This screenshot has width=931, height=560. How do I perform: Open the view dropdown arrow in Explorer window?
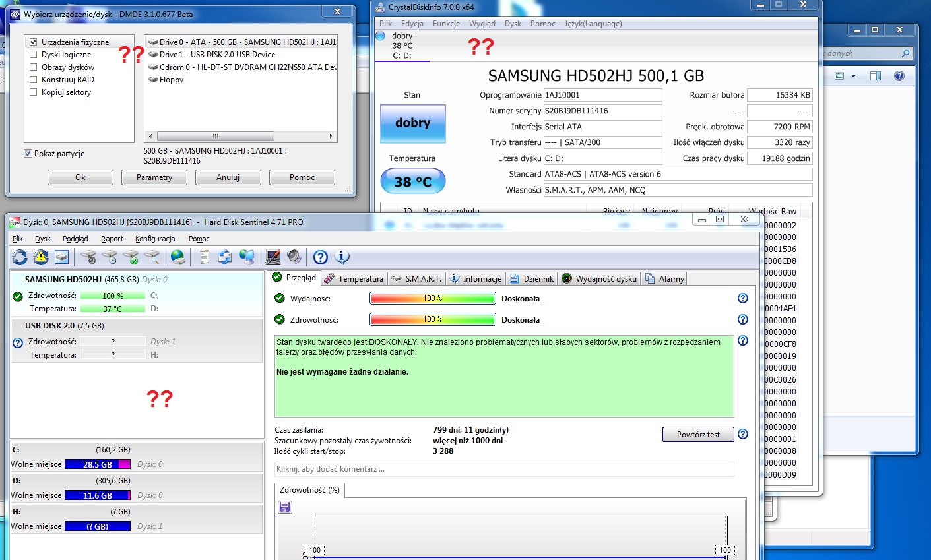click(x=853, y=76)
